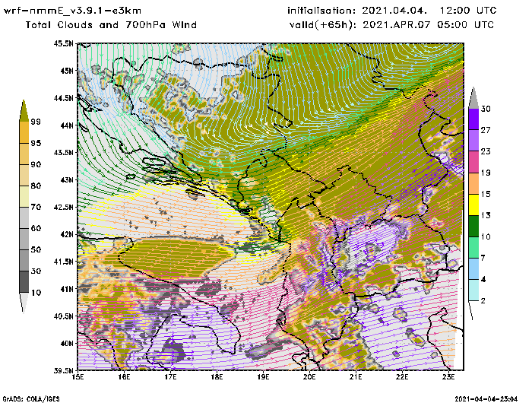Image resolution: width=532 pixels, height=403 pixels.
Task: Click the wind legend 23 pink segment
Action: [473, 162]
